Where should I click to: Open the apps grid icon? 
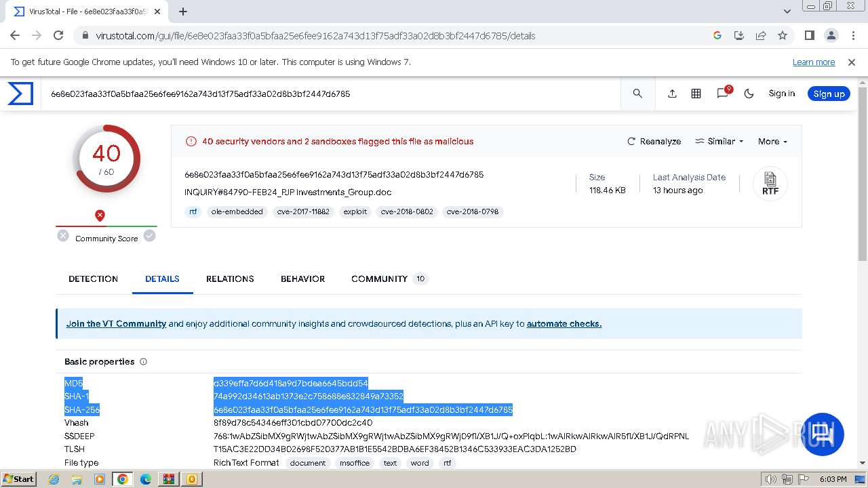pyautogui.click(x=696, y=94)
